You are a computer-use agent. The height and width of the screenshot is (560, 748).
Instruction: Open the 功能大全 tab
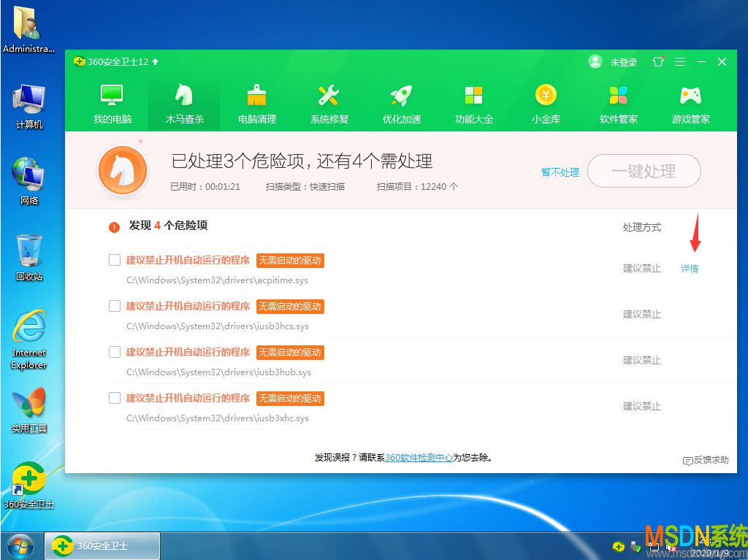tap(473, 104)
